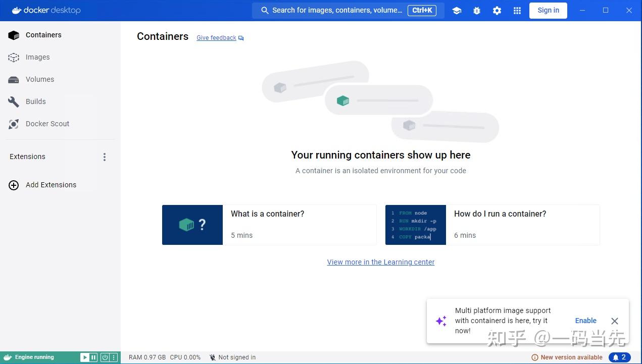Navigate to the Builds section

(x=35, y=101)
